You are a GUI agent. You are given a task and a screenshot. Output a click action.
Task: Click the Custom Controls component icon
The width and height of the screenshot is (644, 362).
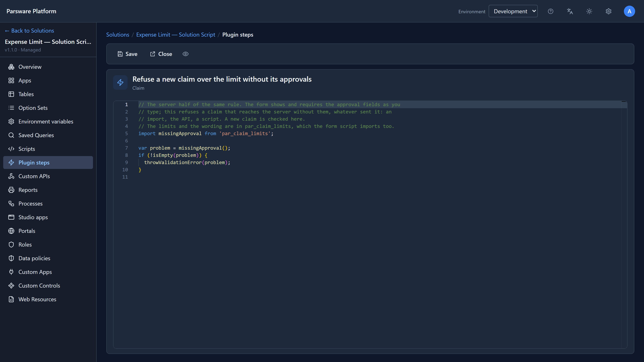click(11, 286)
